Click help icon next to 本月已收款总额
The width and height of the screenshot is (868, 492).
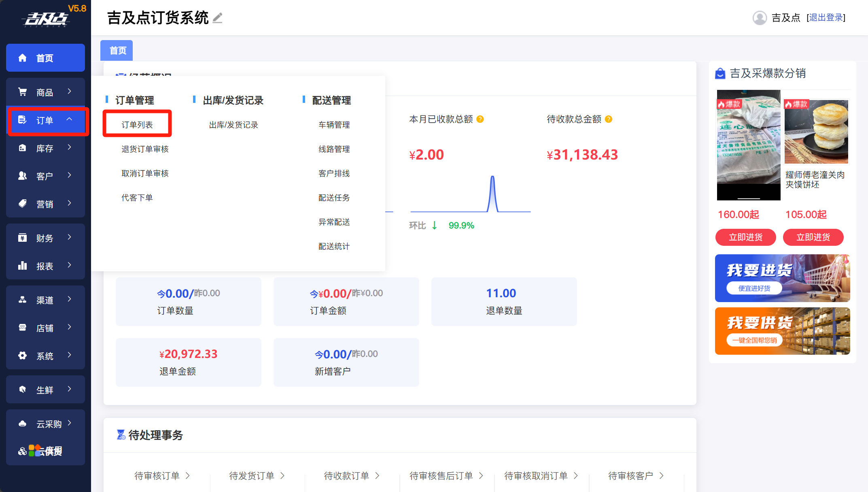(x=480, y=119)
